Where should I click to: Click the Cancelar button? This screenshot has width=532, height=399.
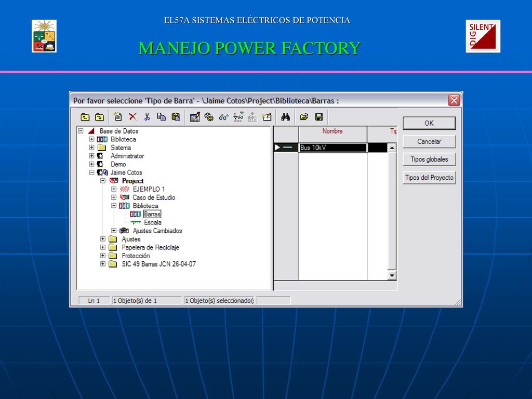[x=429, y=141]
